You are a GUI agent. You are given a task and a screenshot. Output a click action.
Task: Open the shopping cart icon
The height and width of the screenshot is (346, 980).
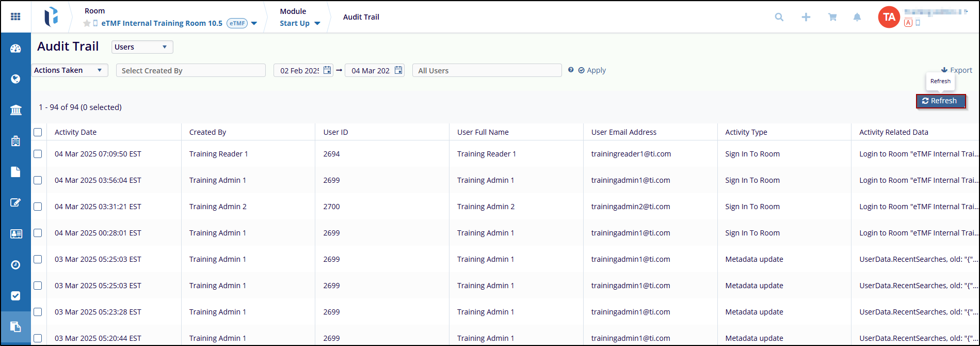tap(832, 17)
